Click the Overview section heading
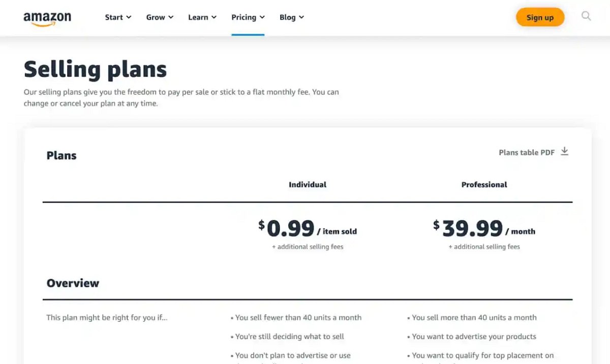Image resolution: width=610 pixels, height=364 pixels. [73, 283]
